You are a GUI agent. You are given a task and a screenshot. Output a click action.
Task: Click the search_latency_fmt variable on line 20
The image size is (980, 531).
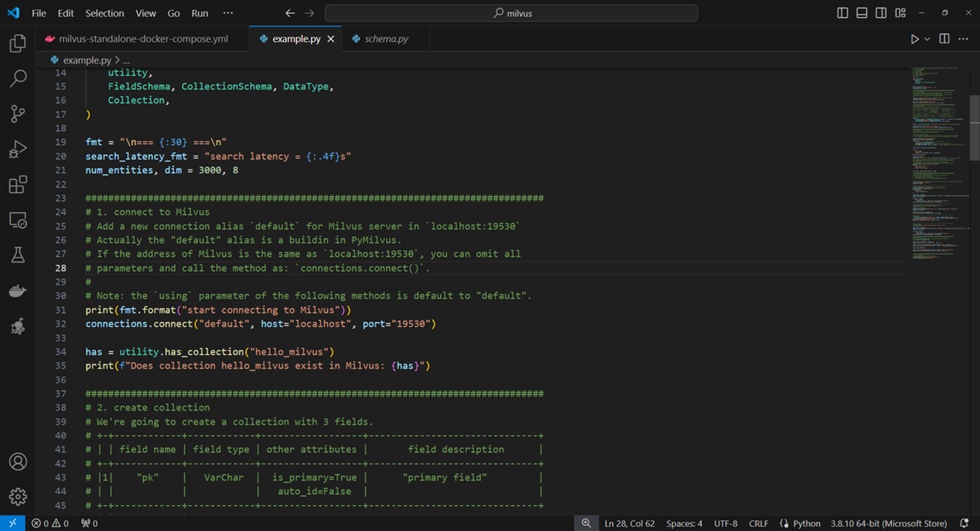pos(136,156)
